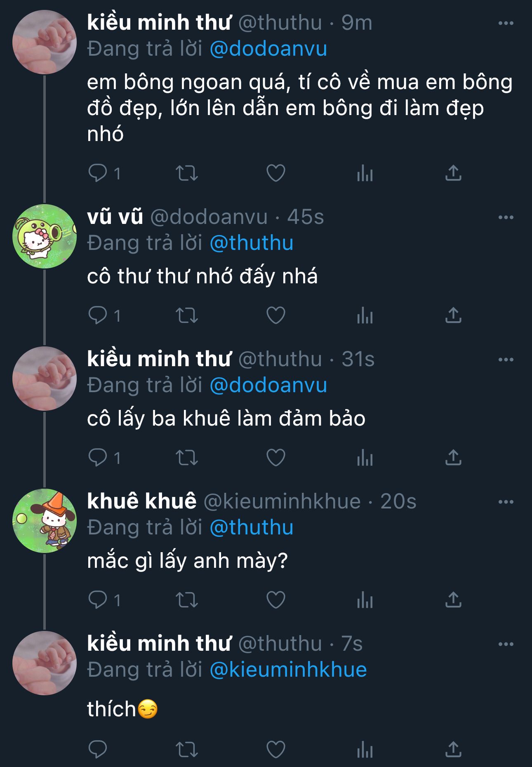The width and height of the screenshot is (532, 767).
Task: View analytics for 'mắc gì lấy anh mày?' tweet
Action: (x=365, y=600)
